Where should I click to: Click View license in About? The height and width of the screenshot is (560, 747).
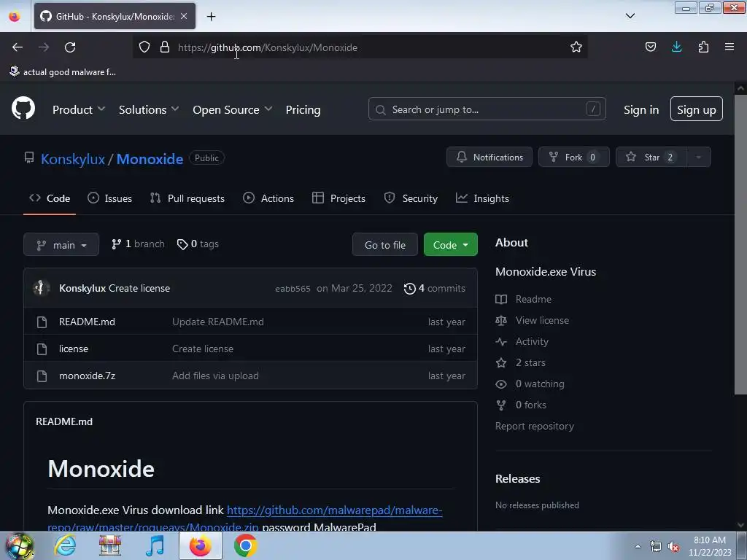coord(542,321)
